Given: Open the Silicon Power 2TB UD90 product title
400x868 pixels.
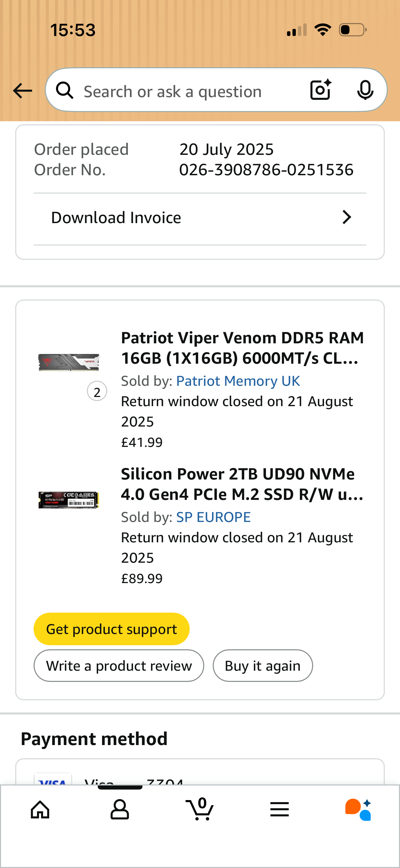Looking at the screenshot, I should [x=242, y=484].
